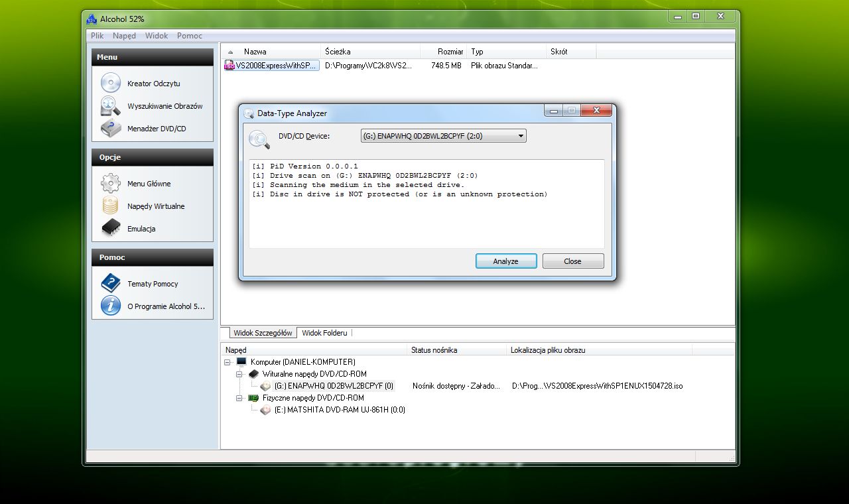Viewport: 849px width, 504px height.
Task: Click 'Plik obrazu Standar...' type cell
Action: click(504, 66)
